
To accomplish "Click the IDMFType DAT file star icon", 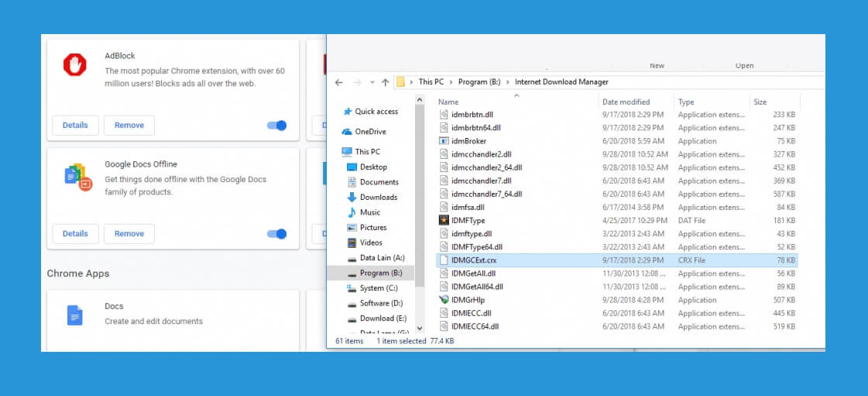I will pyautogui.click(x=444, y=220).
